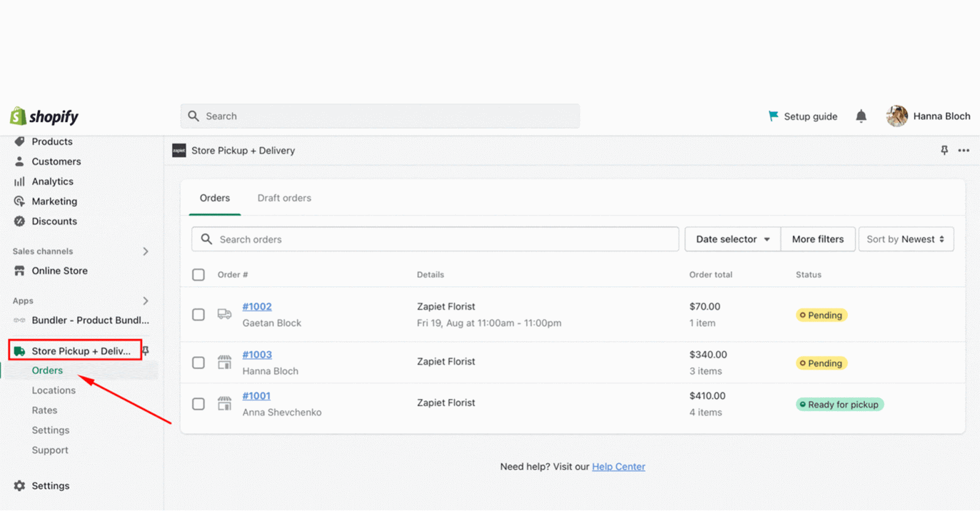Check the box for order #1001
The width and height of the screenshot is (980, 511).
[x=198, y=404]
